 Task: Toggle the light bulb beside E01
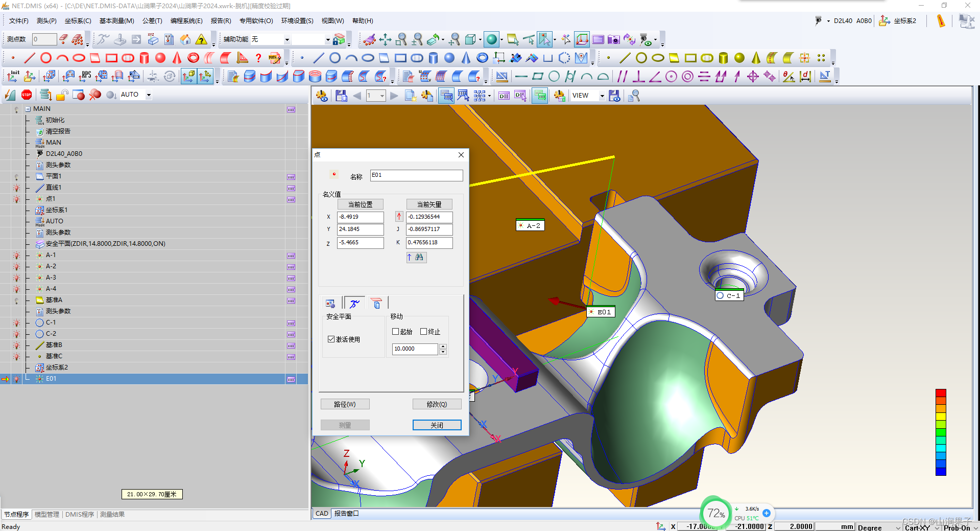pyautogui.click(x=17, y=379)
